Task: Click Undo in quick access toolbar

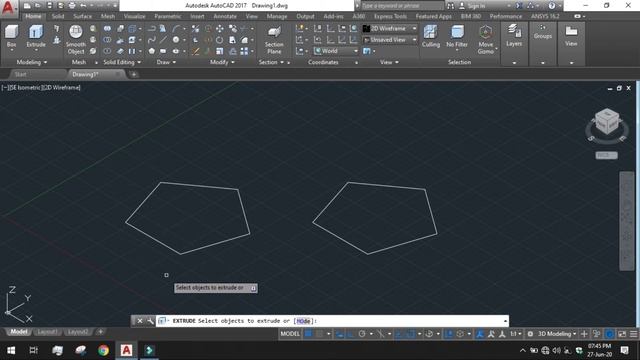Action: pyautogui.click(x=83, y=6)
